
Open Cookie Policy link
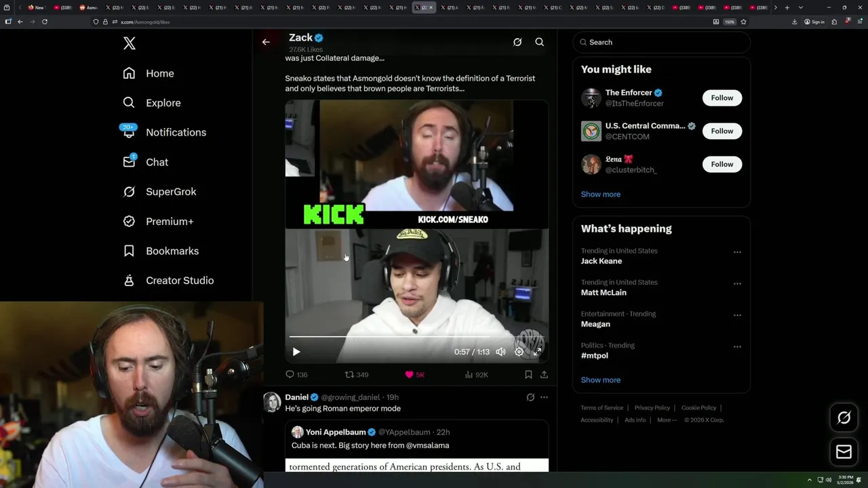tap(698, 408)
